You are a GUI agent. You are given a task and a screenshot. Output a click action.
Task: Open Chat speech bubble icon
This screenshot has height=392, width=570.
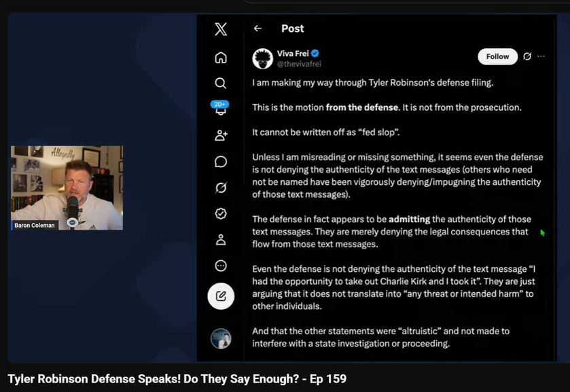coord(221,162)
